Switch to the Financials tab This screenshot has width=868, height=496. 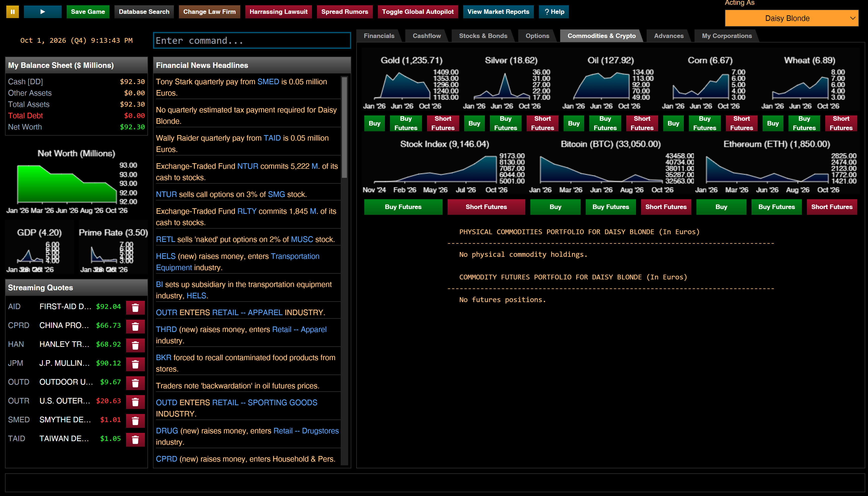(379, 35)
